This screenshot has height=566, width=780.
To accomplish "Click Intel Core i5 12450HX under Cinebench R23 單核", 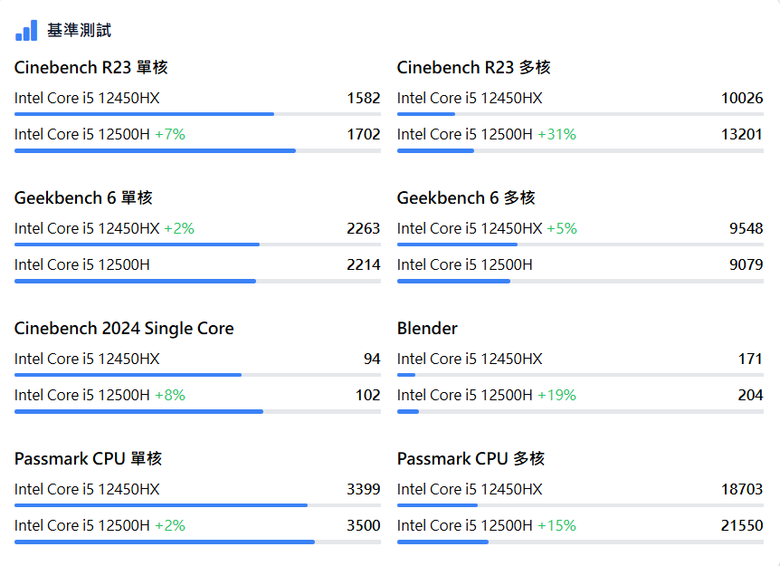I will click(x=87, y=98).
